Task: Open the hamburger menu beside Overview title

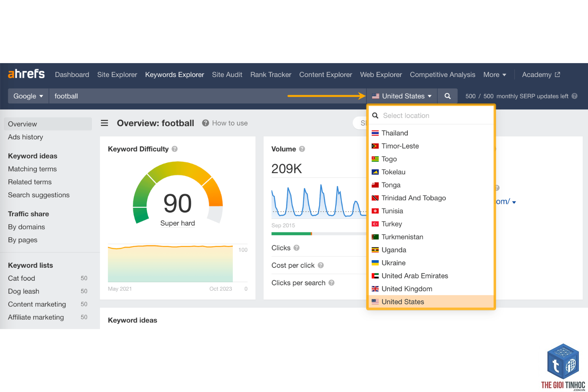Action: point(104,123)
